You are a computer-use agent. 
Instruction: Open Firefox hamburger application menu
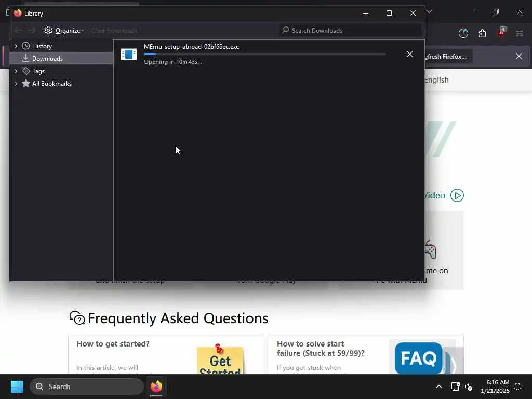tap(520, 33)
